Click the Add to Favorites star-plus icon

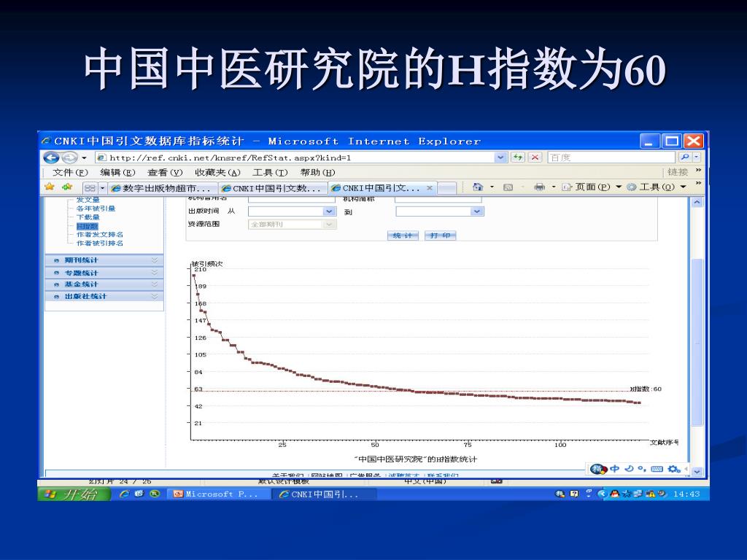[66, 187]
